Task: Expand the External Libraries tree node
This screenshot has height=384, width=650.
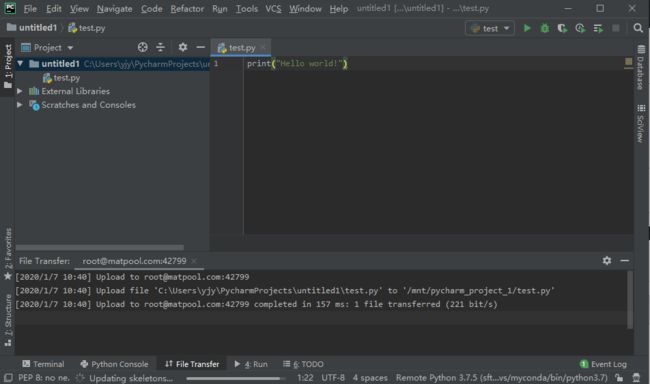Action: coord(19,91)
